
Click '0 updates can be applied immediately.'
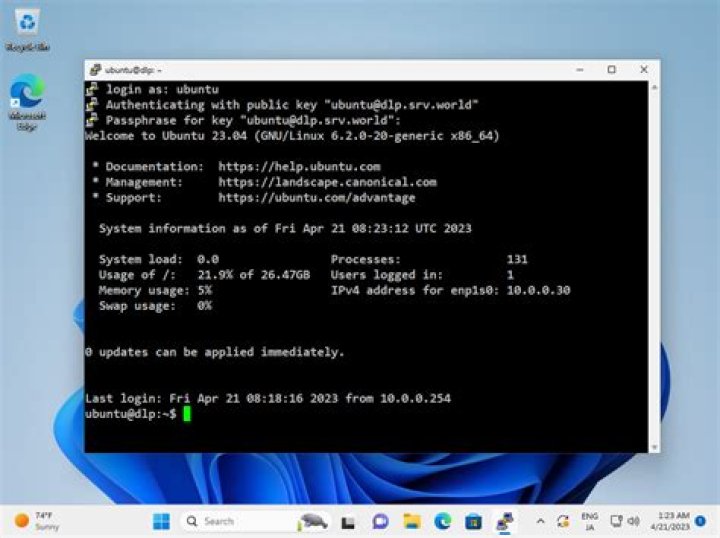coord(215,353)
